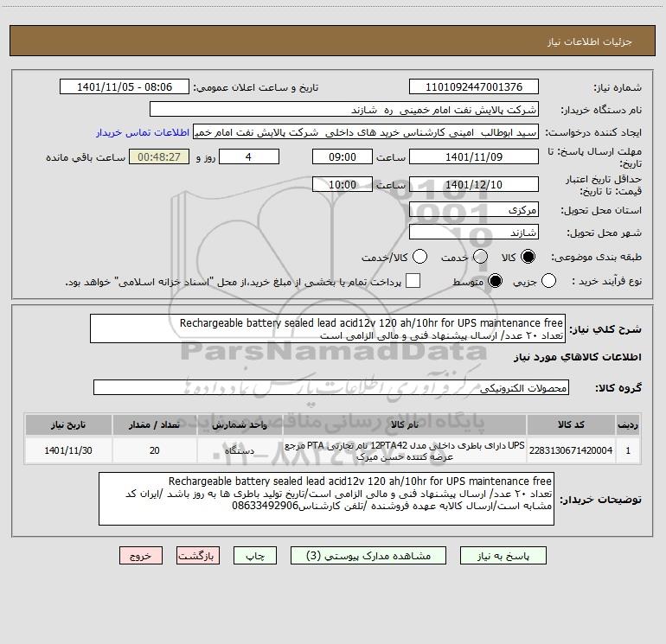Viewport: 666px width, 644px height.
Task: Click the goods group field محصولات الکترونیکی
Action: coord(331,387)
